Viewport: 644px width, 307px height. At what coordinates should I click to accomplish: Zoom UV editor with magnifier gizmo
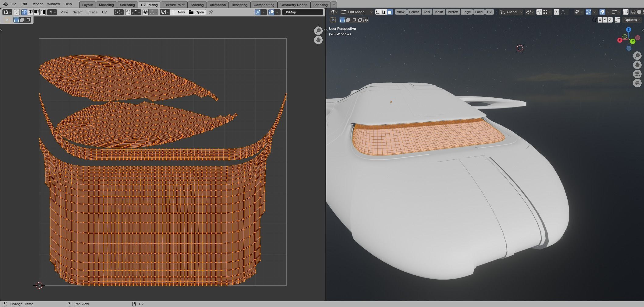coord(318,30)
